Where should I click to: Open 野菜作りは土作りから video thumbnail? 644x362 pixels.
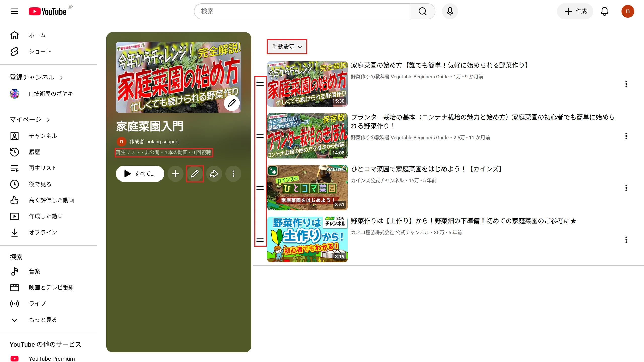click(x=307, y=240)
